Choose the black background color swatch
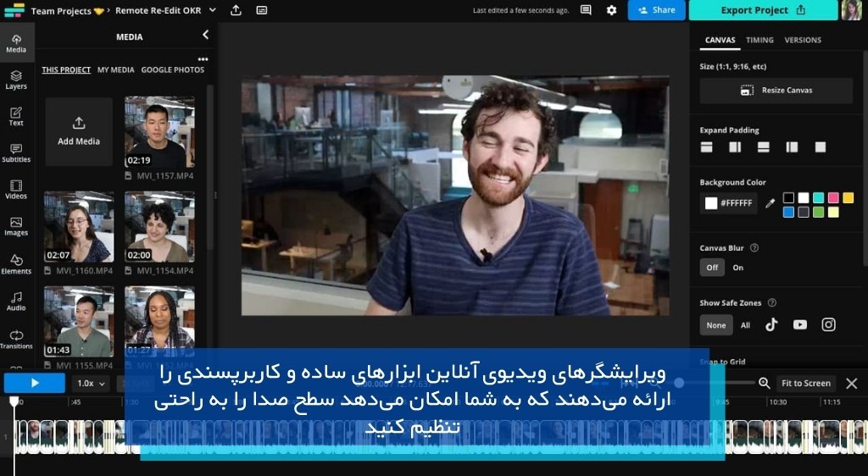Viewport: 868px width, 476px height. (789, 197)
